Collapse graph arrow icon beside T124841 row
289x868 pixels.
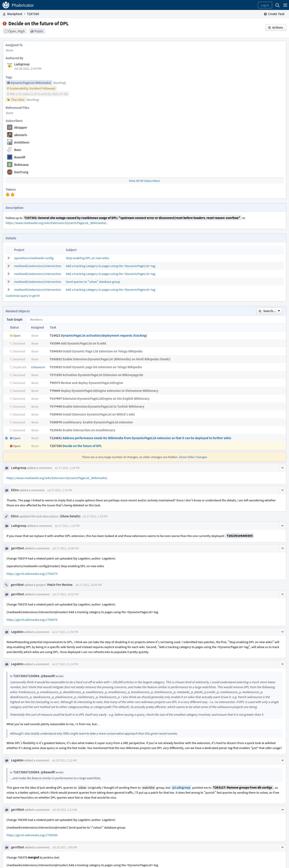coord(6,438)
